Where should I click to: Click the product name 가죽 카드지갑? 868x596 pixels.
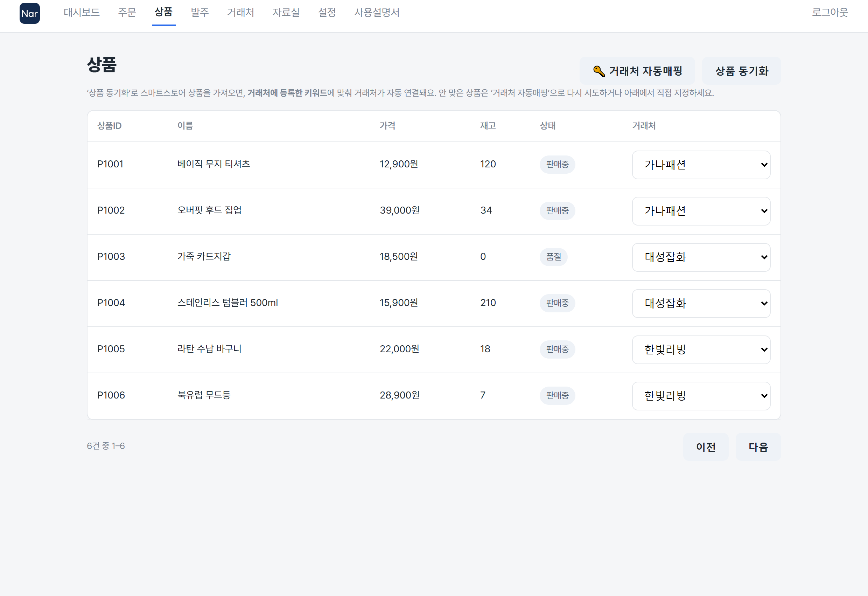point(204,256)
